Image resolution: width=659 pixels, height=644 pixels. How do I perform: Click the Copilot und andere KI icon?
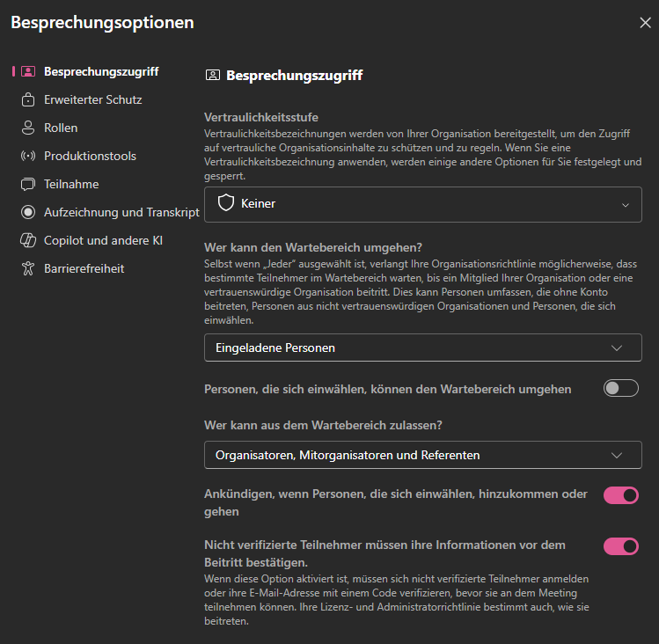click(28, 240)
